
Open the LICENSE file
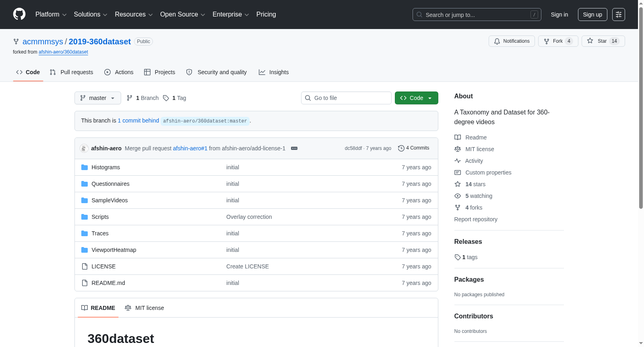click(x=103, y=266)
